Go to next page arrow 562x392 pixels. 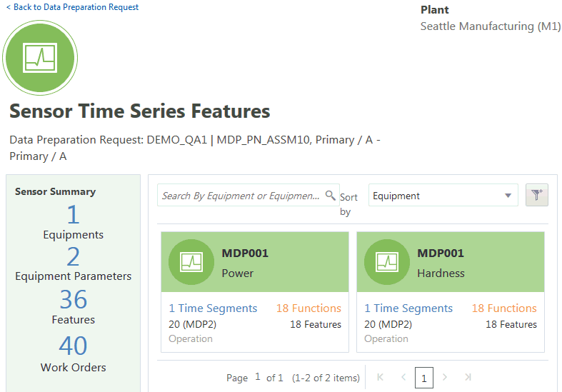pos(445,377)
